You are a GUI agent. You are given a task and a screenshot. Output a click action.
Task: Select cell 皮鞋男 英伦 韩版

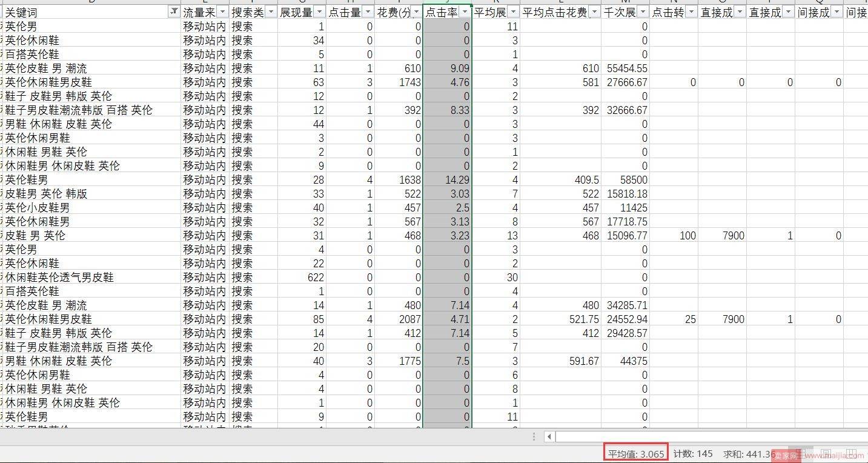(92, 193)
